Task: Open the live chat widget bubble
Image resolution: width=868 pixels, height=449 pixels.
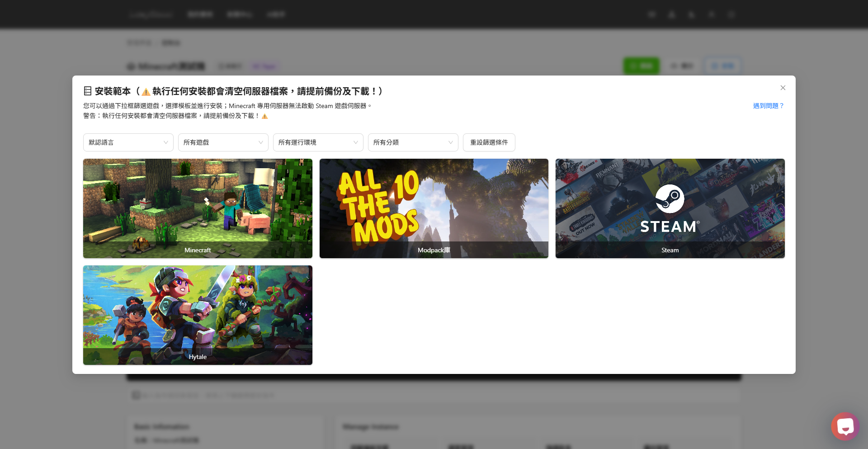Action: point(844,426)
